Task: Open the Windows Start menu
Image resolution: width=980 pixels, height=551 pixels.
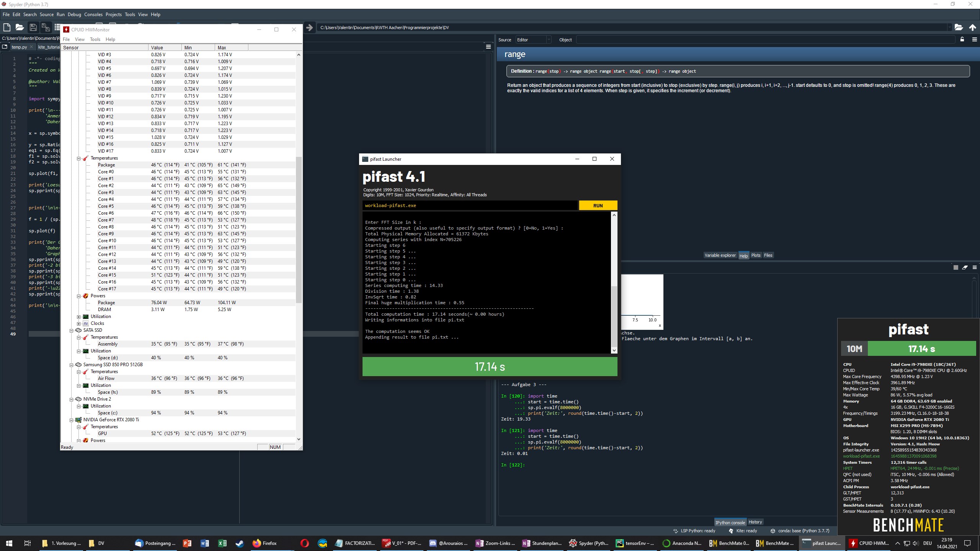Action: tap(9, 543)
